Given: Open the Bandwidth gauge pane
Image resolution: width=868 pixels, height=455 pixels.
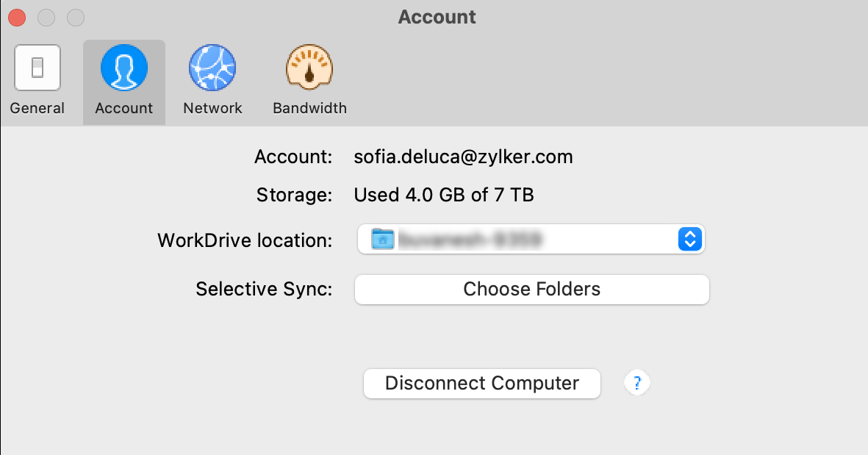Looking at the screenshot, I should 309,81.
